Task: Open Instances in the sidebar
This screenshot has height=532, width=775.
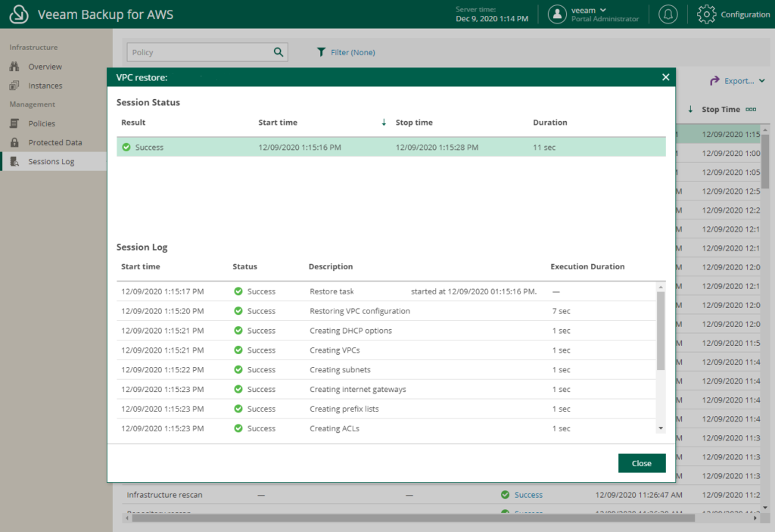Action: click(x=45, y=86)
